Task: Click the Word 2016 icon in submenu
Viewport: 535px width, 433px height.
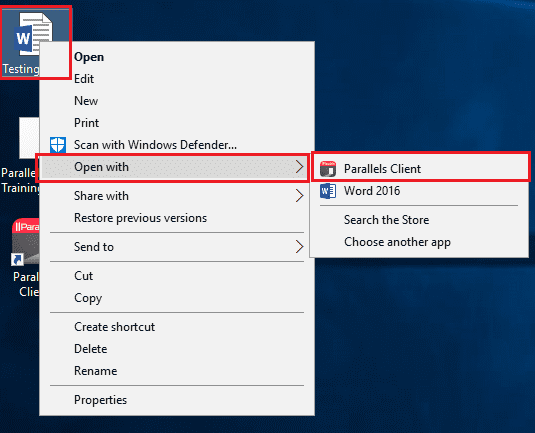Action: tap(328, 191)
